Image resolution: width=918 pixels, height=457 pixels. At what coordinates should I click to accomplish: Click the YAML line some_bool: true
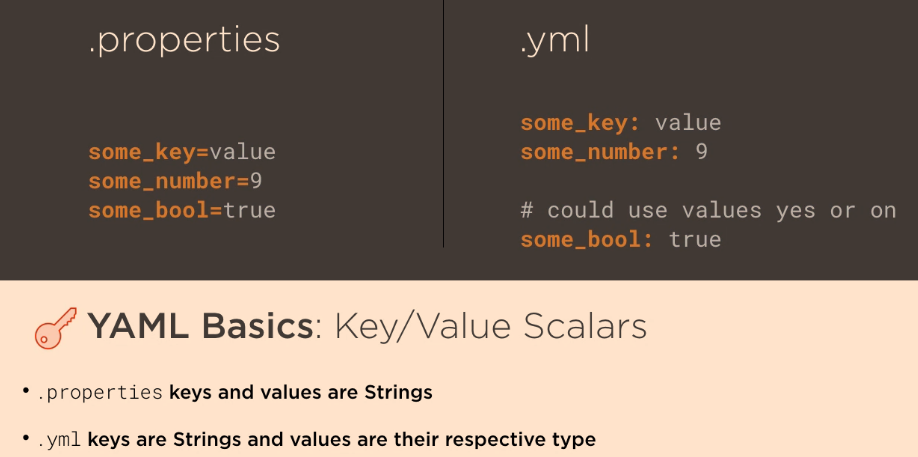pyautogui.click(x=620, y=239)
